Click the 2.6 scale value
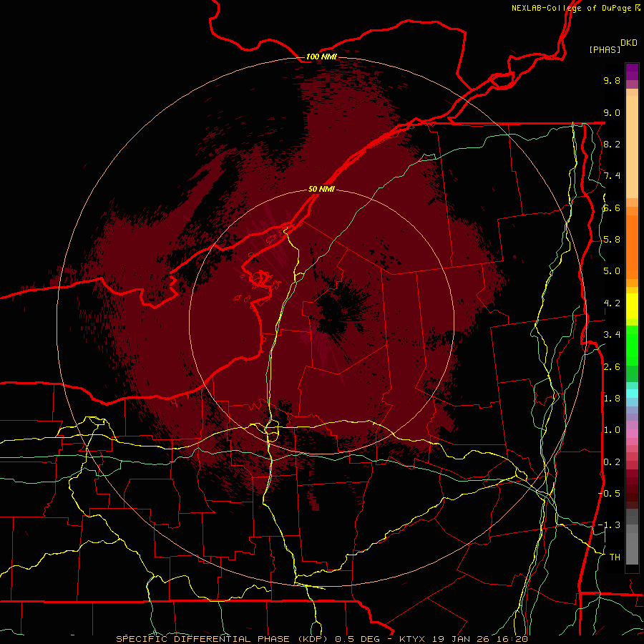This screenshot has width=644, height=644. (x=612, y=367)
